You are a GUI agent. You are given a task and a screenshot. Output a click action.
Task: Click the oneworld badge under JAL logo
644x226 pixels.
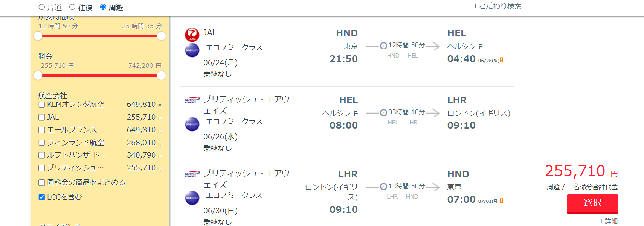[x=192, y=50]
